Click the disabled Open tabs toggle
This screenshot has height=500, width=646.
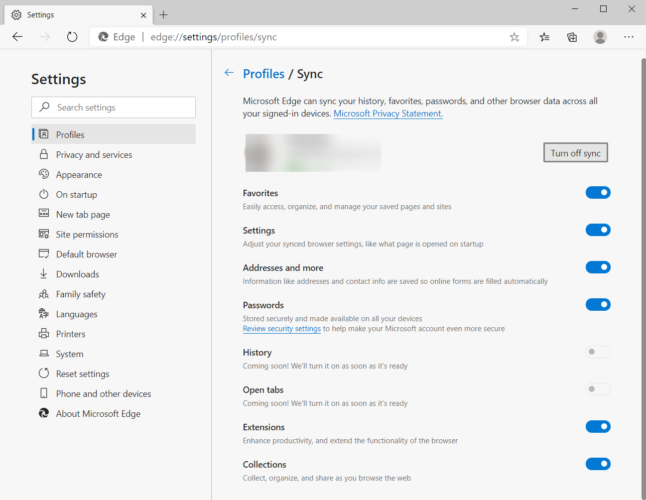pos(598,389)
